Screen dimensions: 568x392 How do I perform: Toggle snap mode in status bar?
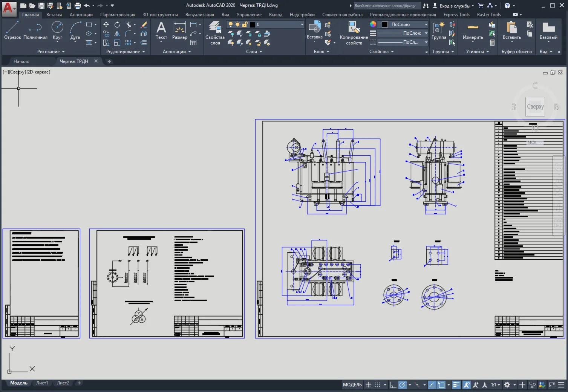[378, 385]
